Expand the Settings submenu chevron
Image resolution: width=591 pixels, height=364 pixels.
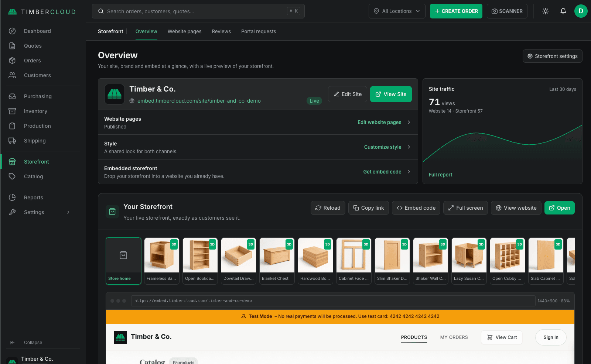(x=68, y=212)
